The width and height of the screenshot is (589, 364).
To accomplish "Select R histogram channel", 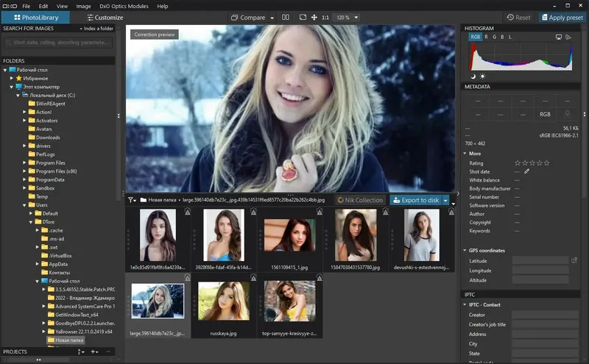I will pyautogui.click(x=486, y=37).
